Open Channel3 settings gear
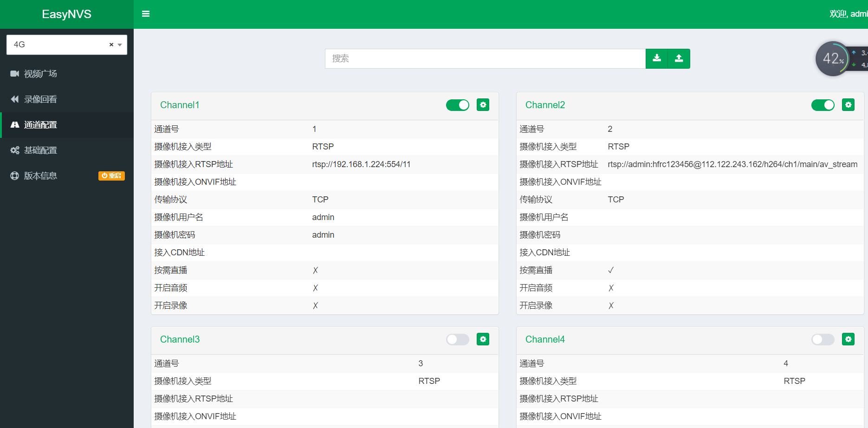 (x=483, y=339)
